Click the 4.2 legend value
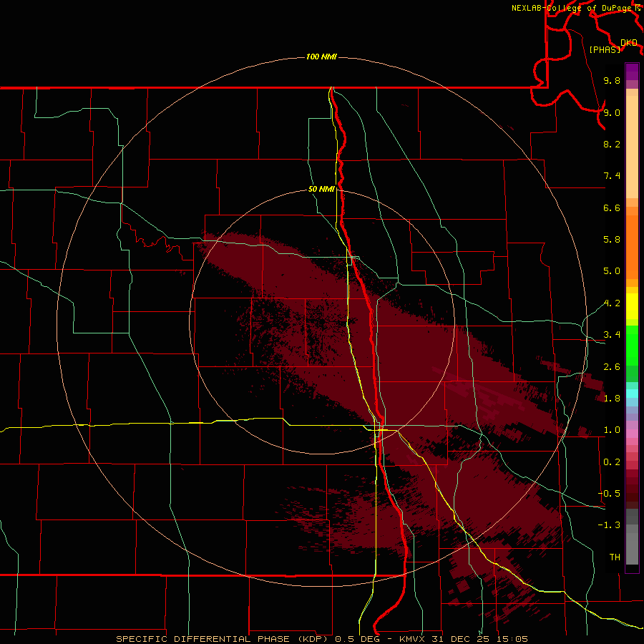644x644 pixels. point(612,303)
